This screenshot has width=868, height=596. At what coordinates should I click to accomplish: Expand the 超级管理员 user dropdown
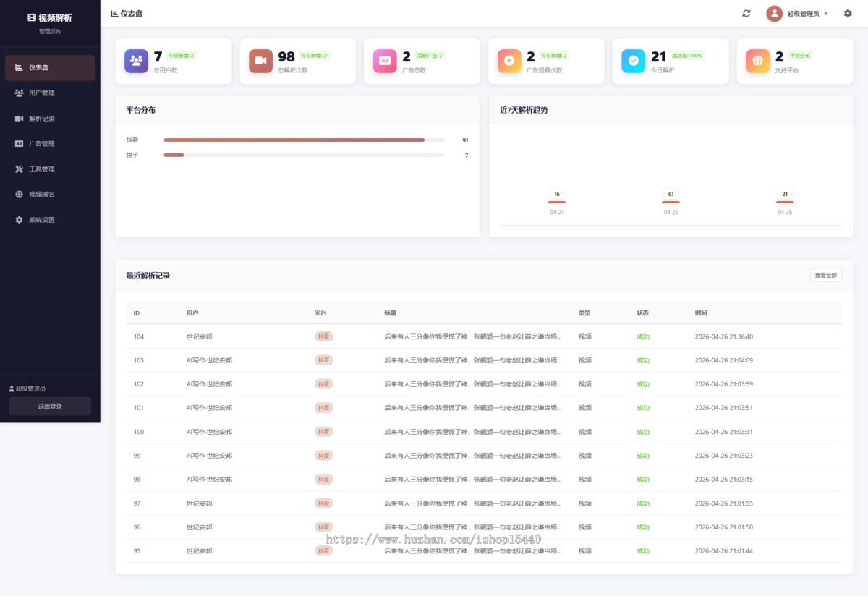click(x=798, y=13)
